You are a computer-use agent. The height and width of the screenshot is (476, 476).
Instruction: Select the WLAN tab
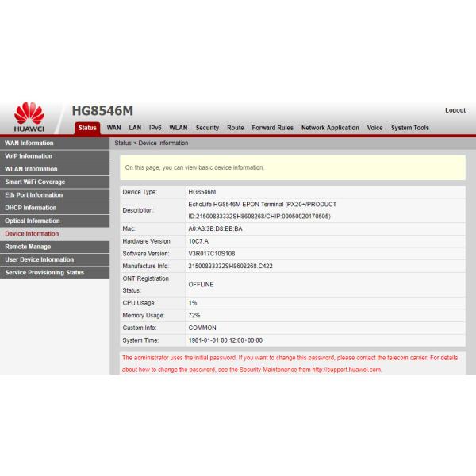tap(178, 128)
